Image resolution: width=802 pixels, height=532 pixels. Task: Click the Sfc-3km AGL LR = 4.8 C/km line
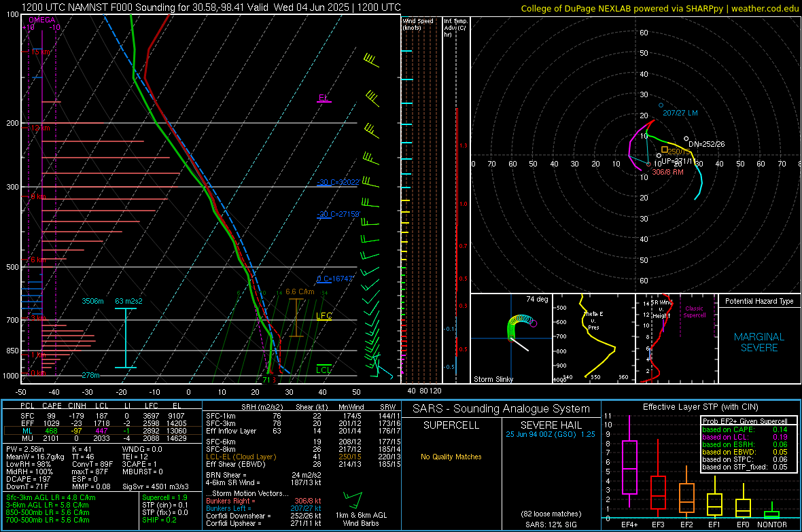51,497
